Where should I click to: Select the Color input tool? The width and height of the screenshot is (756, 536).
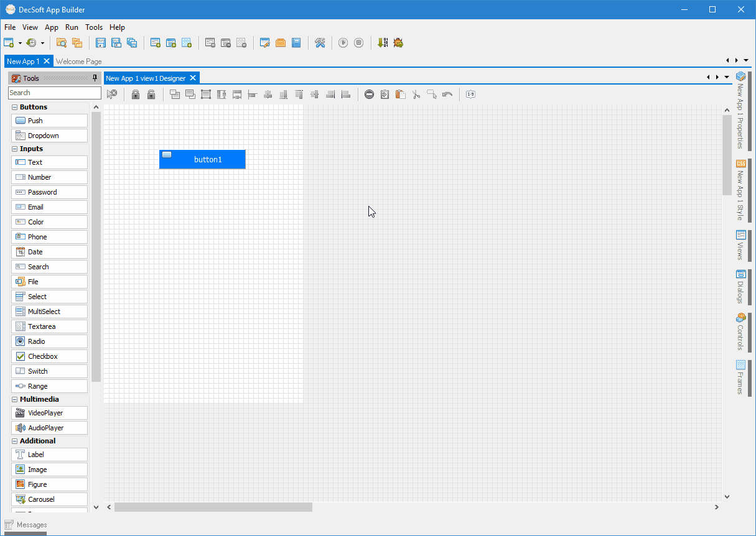[49, 222]
